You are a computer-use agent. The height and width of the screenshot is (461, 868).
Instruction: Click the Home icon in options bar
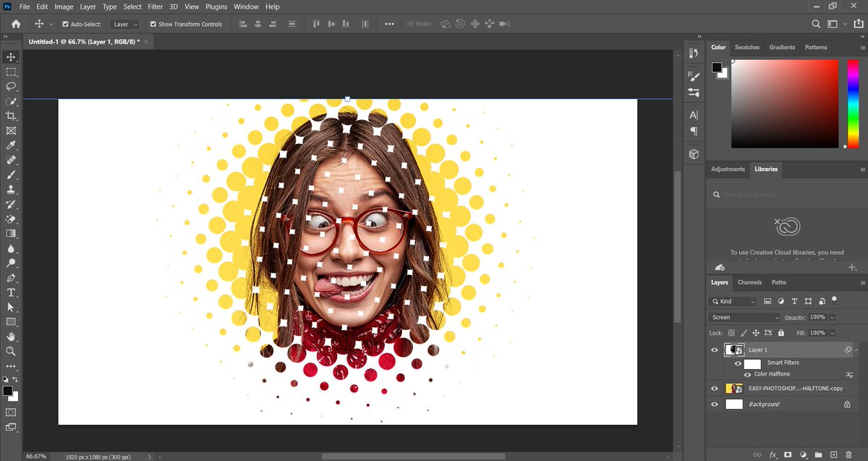tap(16, 24)
